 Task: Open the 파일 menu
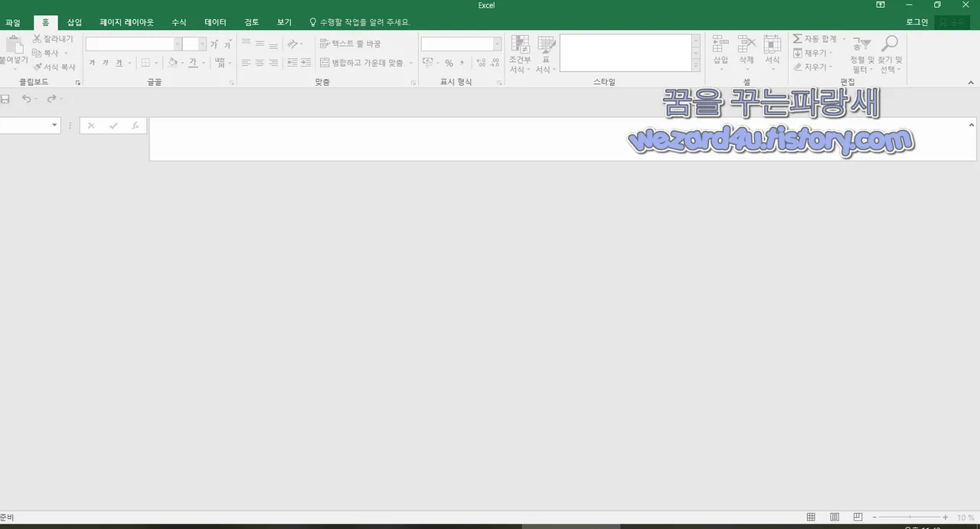point(12,21)
